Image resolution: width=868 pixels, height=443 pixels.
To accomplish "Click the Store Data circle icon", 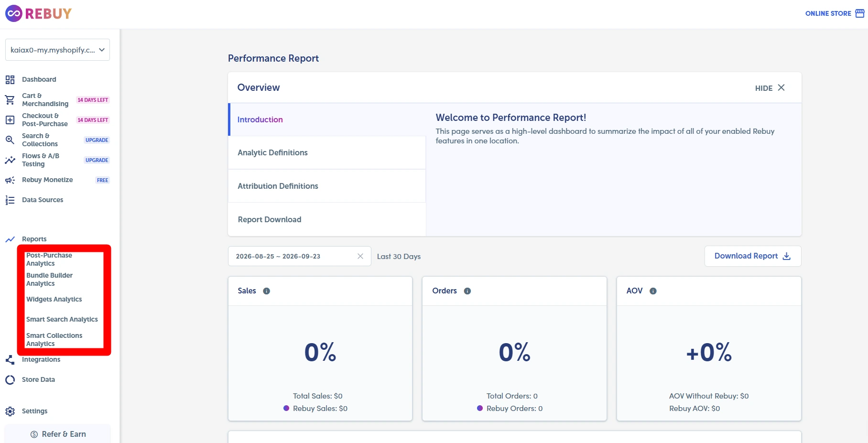I will 10,380.
